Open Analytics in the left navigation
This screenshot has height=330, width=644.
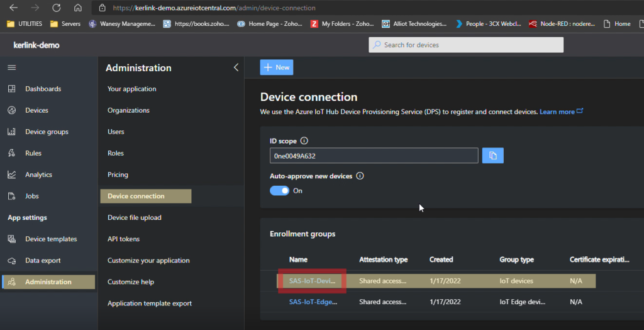pos(38,174)
